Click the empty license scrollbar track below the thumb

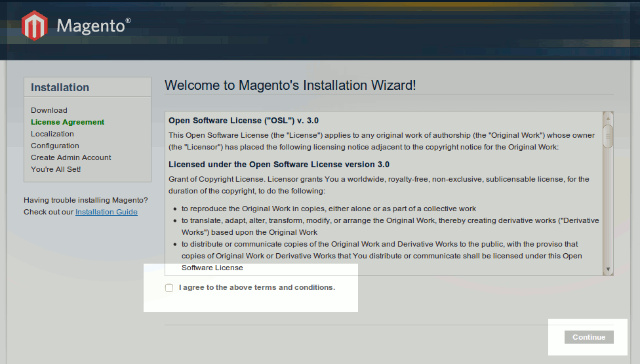pyautogui.click(x=608, y=210)
